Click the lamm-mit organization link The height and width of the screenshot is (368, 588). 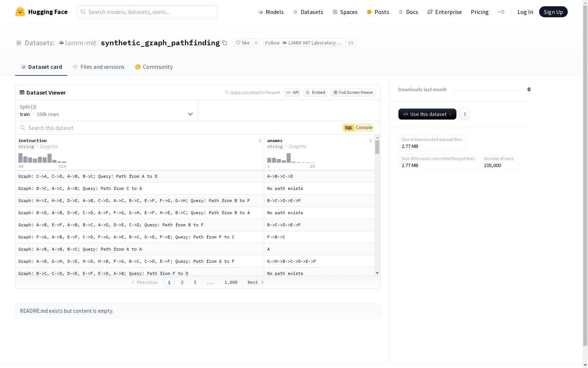pos(81,43)
